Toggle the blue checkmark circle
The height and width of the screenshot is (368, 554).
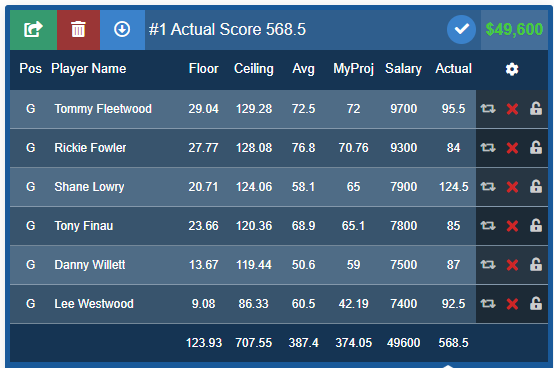[x=461, y=30]
